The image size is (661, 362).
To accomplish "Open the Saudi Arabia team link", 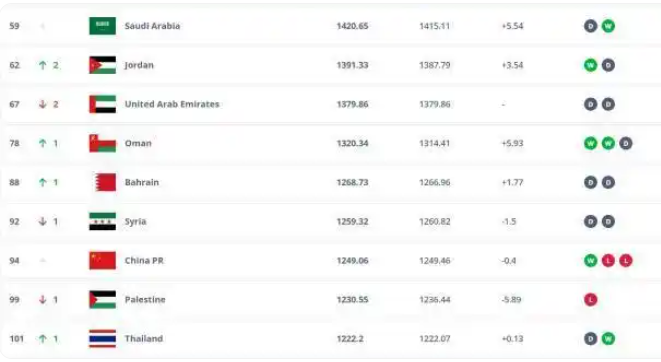I will 152,26.
